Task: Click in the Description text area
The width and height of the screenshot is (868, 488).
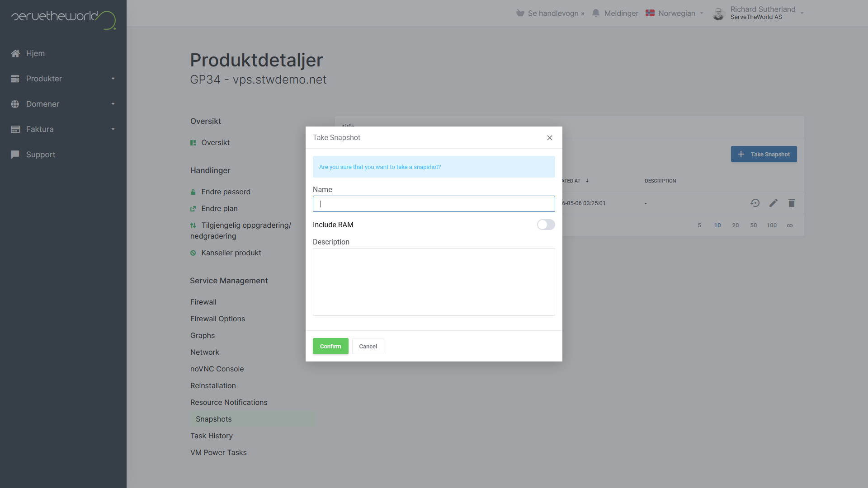Action: tap(434, 282)
